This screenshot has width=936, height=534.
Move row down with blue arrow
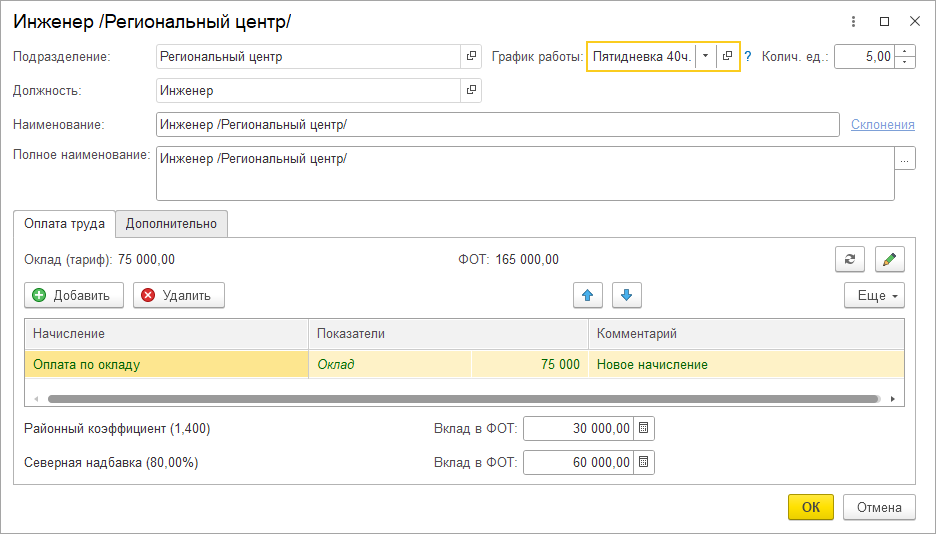coord(626,295)
